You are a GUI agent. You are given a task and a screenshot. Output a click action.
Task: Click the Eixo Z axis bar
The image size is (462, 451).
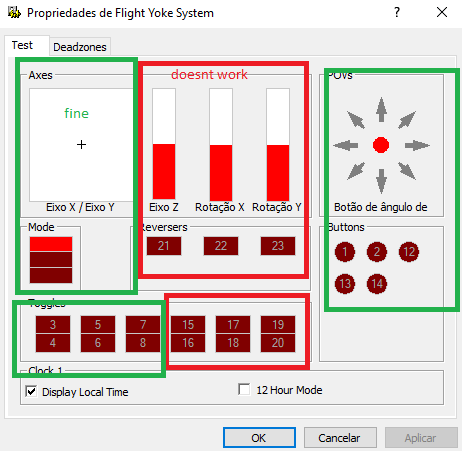[x=164, y=144]
